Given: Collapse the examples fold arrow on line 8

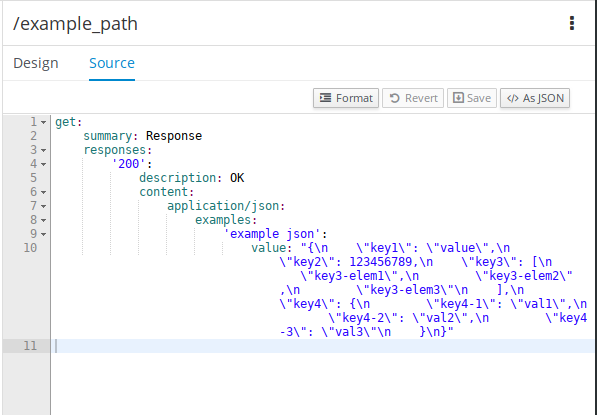Looking at the screenshot, I should (43, 220).
